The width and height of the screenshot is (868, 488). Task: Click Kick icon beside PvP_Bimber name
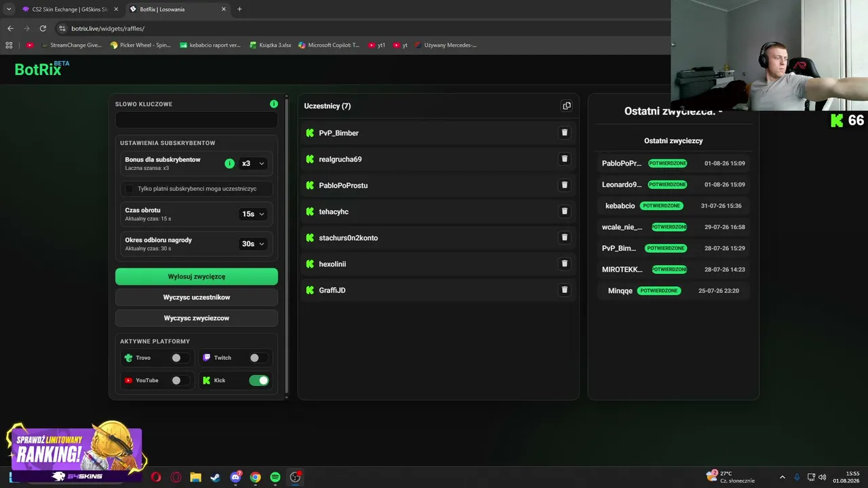pos(310,133)
